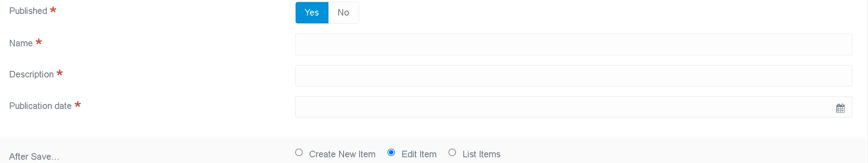Click the Name field label
868x163 pixels.
(x=21, y=43)
